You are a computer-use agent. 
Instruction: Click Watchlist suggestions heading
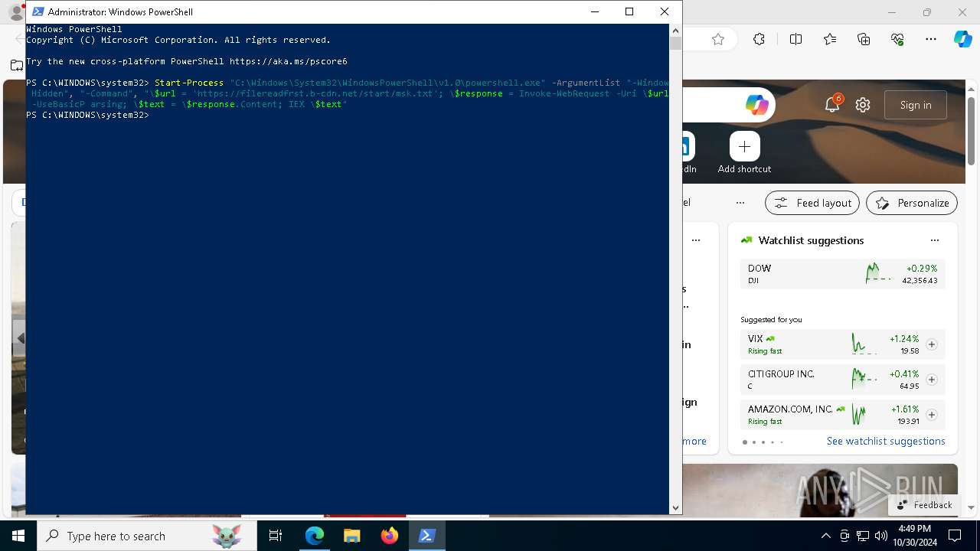point(811,240)
